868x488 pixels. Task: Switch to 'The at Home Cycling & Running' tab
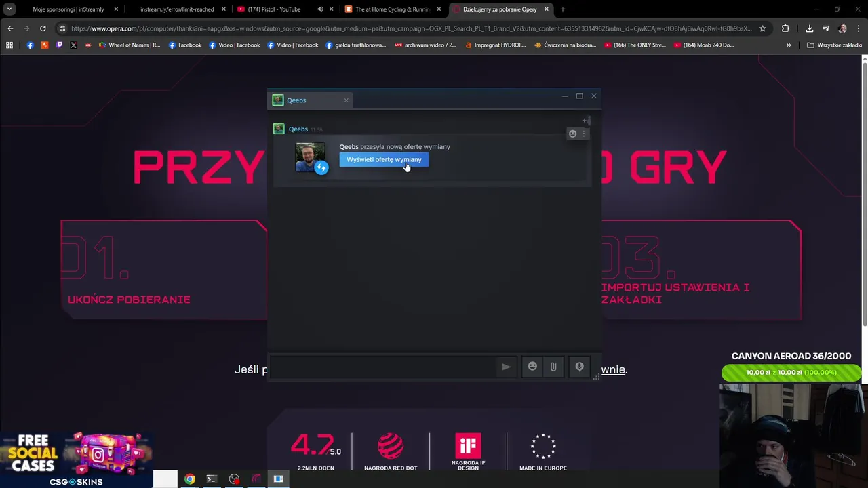(393, 9)
